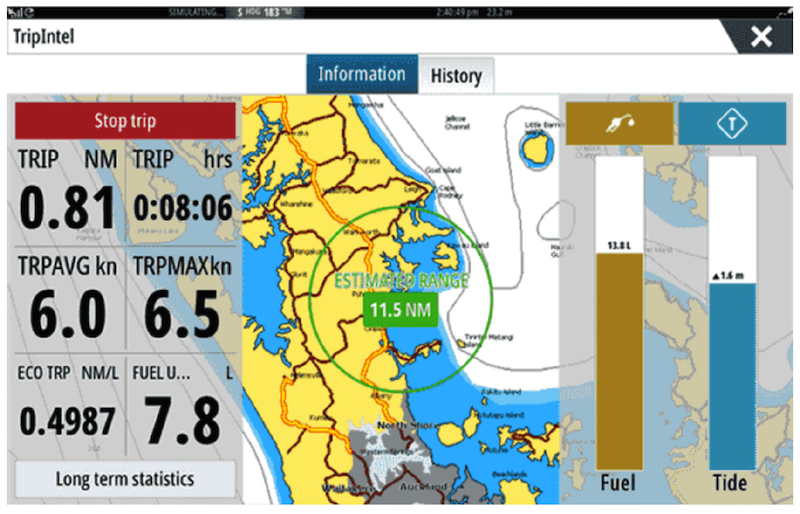Image resolution: width=800 pixels, height=514 pixels.
Task: Click the 11.5 NM estimated range label
Action: [x=401, y=310]
